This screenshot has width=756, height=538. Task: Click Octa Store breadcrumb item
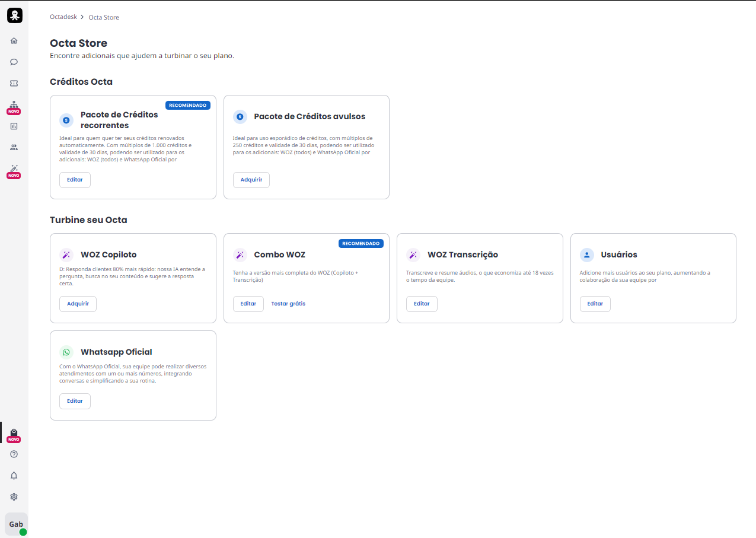pyautogui.click(x=104, y=17)
